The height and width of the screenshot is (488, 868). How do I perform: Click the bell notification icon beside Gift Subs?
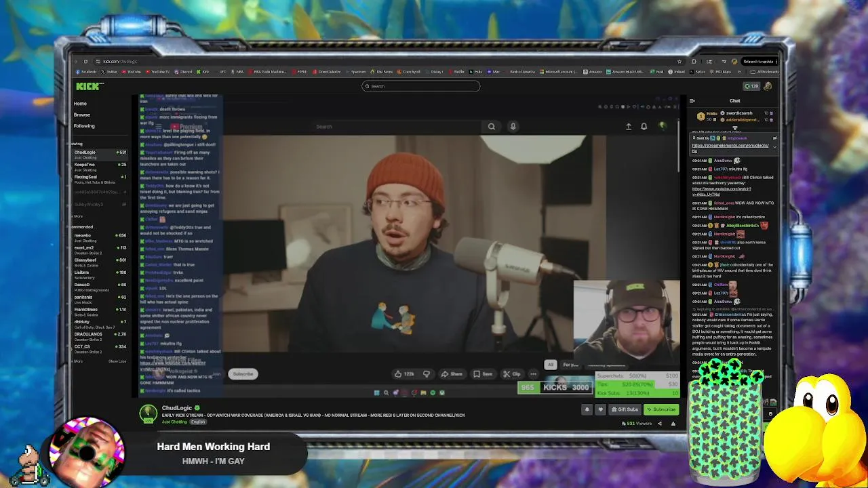[x=587, y=409]
